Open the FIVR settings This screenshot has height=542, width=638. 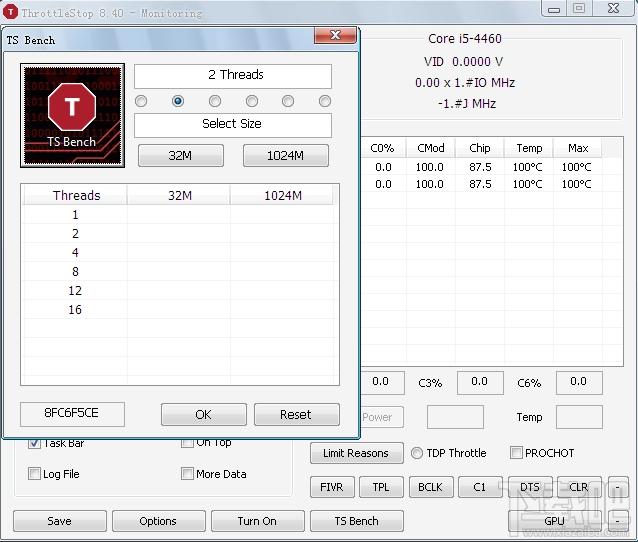[x=330, y=488]
